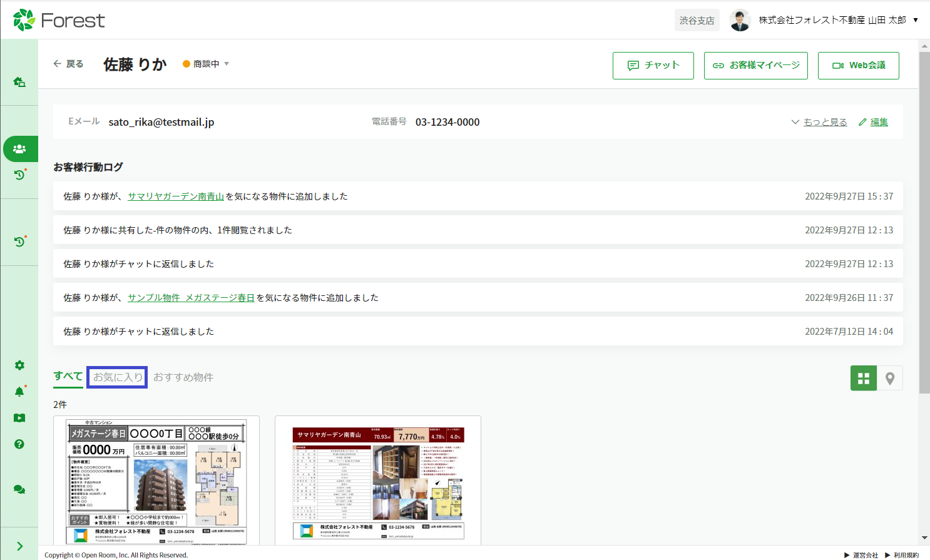Click the property home icon in sidebar
Viewport: 930px width, 560px height.
(19, 82)
